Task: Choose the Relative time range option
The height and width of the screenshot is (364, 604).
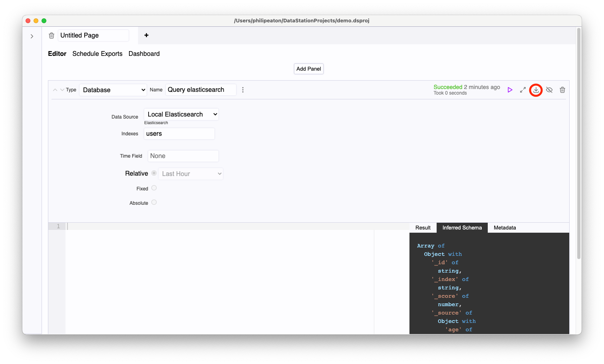Action: [x=154, y=173]
